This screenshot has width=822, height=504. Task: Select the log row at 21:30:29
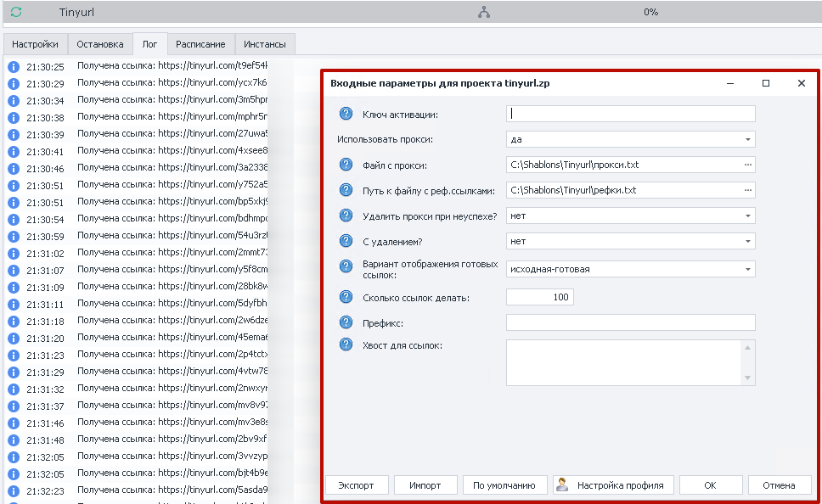(x=137, y=83)
